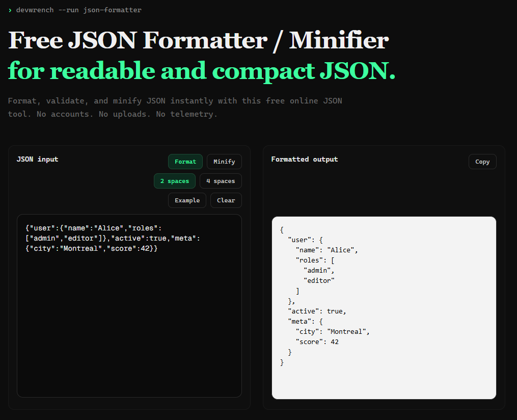Load the Example JSON

(x=187, y=200)
